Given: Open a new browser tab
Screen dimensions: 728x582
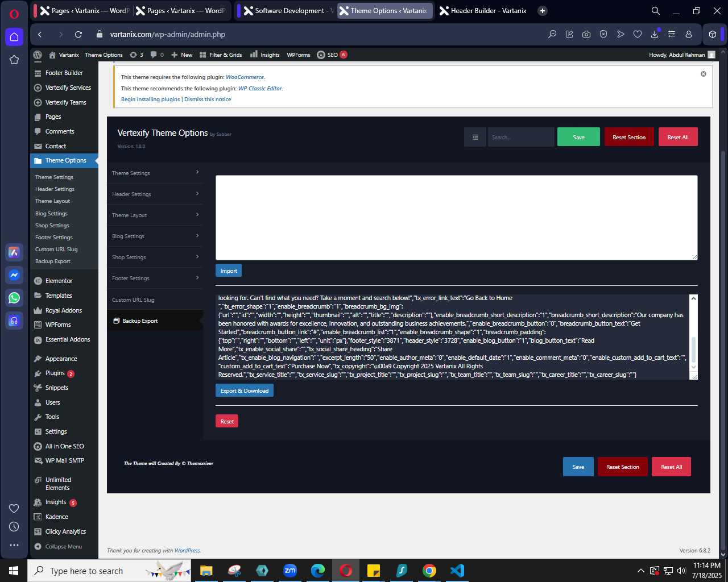Looking at the screenshot, I should click(x=543, y=11).
